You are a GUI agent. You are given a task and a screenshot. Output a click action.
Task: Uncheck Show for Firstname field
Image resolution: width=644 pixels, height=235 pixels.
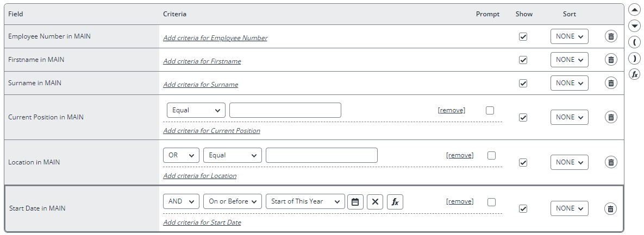(523, 60)
